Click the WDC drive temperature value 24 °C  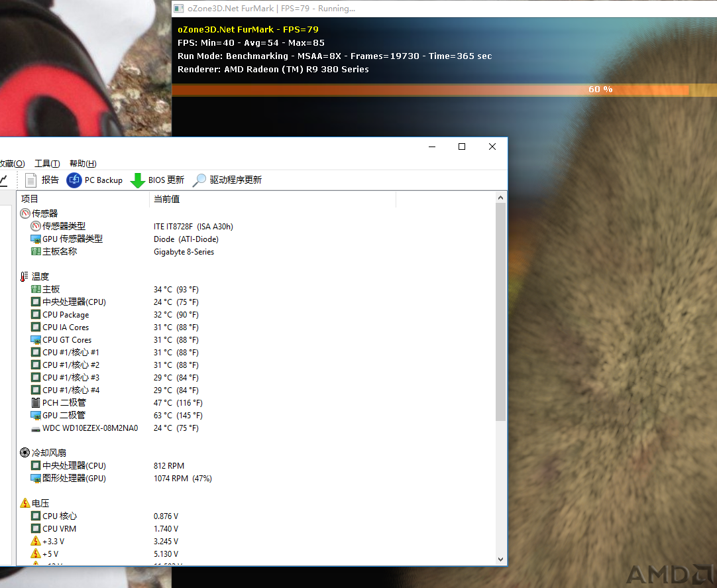[176, 428]
